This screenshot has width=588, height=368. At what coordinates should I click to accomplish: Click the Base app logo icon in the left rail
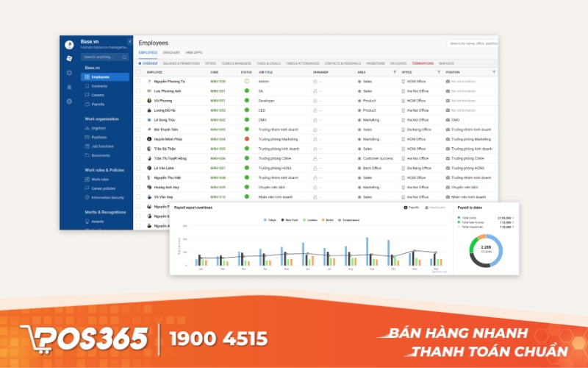(69, 58)
